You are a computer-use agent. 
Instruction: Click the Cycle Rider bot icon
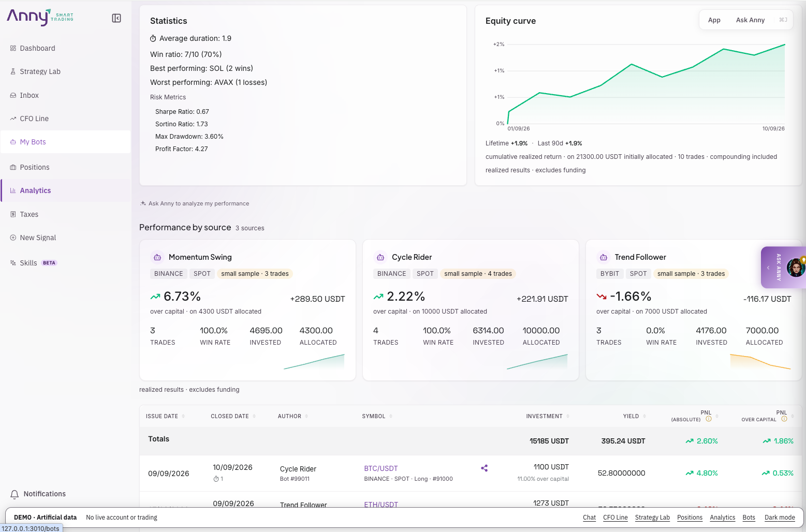point(380,257)
